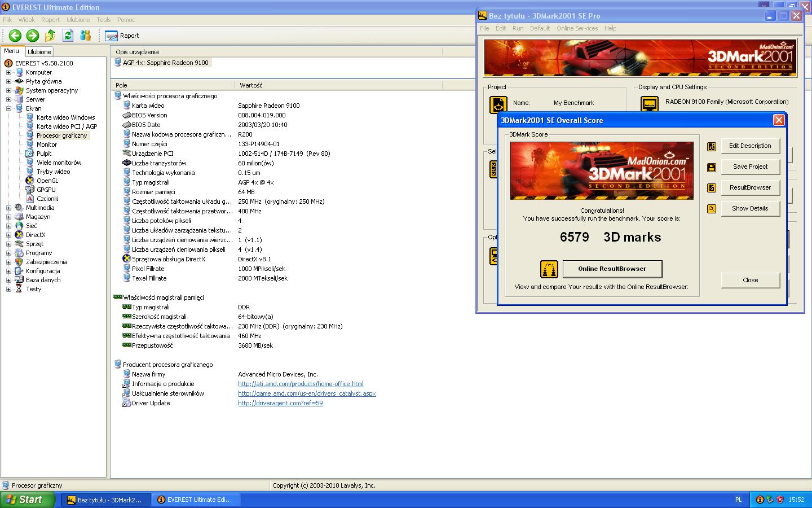Switch to the Ulubione tab
Viewport: 812px width, 508px height.
(x=39, y=51)
